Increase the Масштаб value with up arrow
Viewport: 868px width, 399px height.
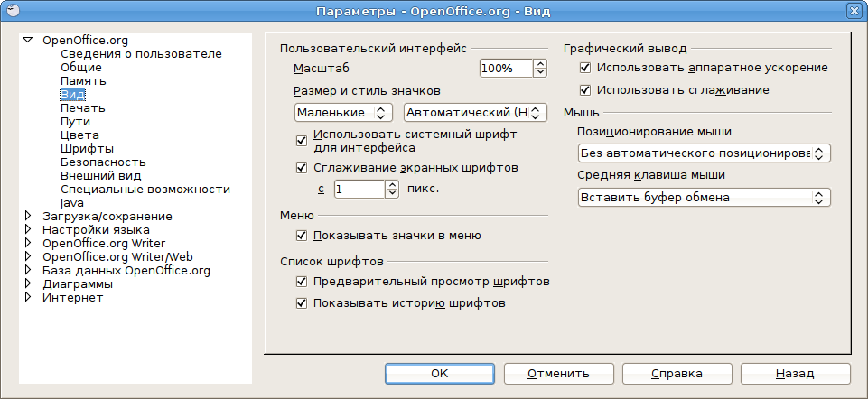tap(540, 64)
